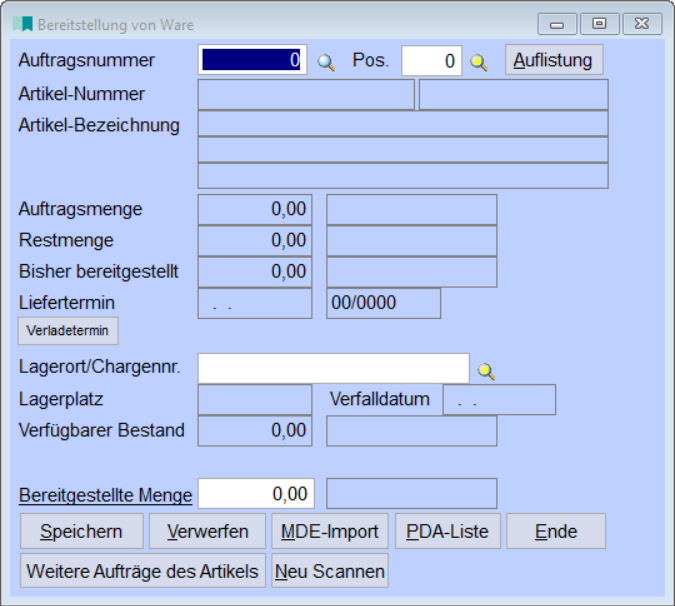Click the first Artikel-Nummer field
Viewport: 675px width, 606px height.
click(x=306, y=94)
